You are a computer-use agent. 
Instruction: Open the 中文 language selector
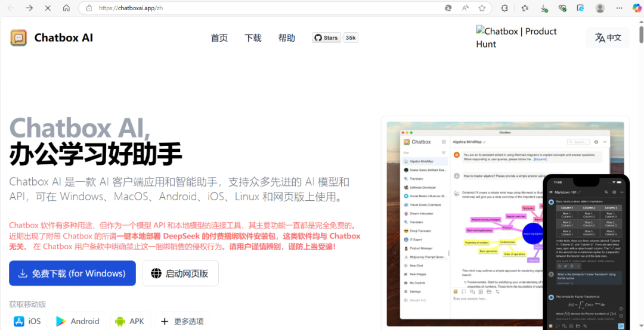click(x=608, y=38)
